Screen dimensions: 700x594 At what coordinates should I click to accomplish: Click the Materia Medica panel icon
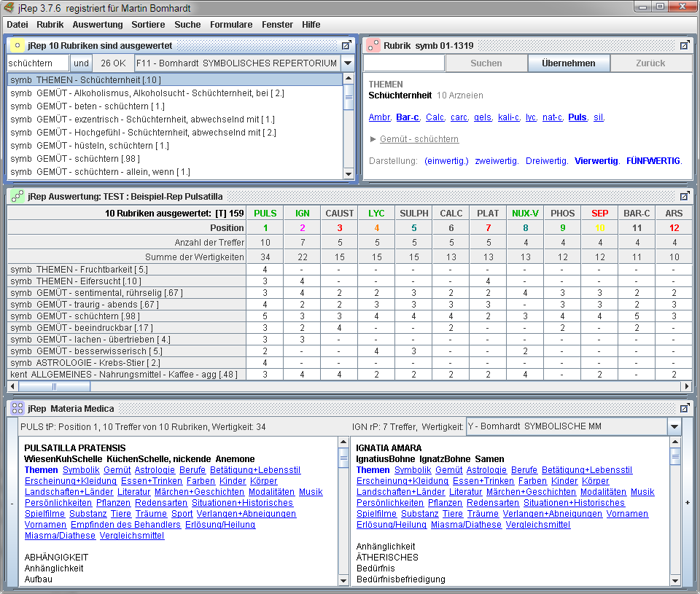click(x=17, y=408)
